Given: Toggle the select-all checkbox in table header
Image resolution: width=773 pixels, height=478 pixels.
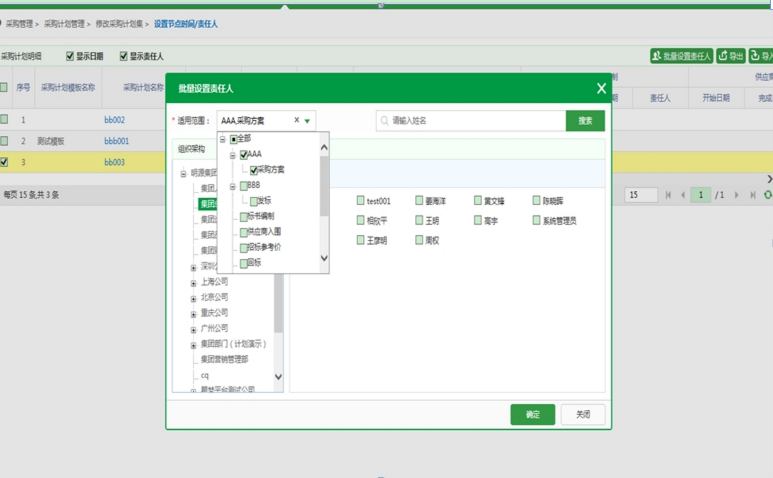Looking at the screenshot, I should click(x=4, y=87).
